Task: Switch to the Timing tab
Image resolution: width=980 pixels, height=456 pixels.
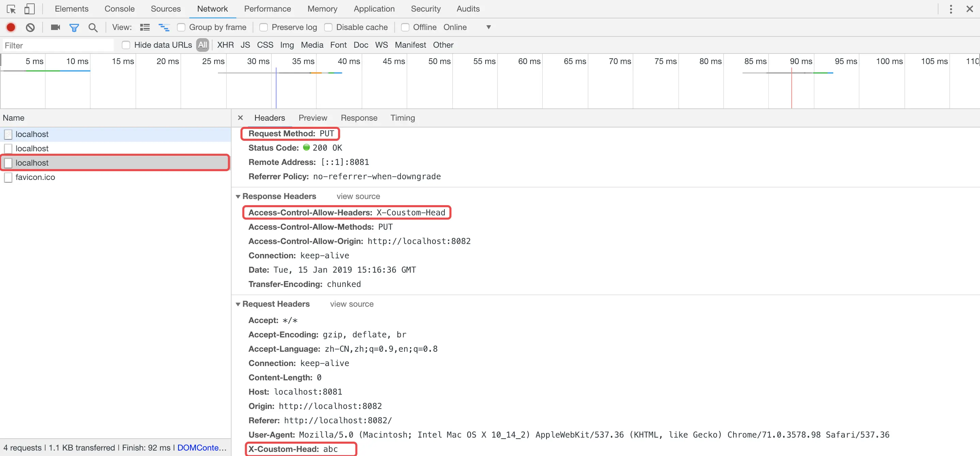Action: (402, 118)
